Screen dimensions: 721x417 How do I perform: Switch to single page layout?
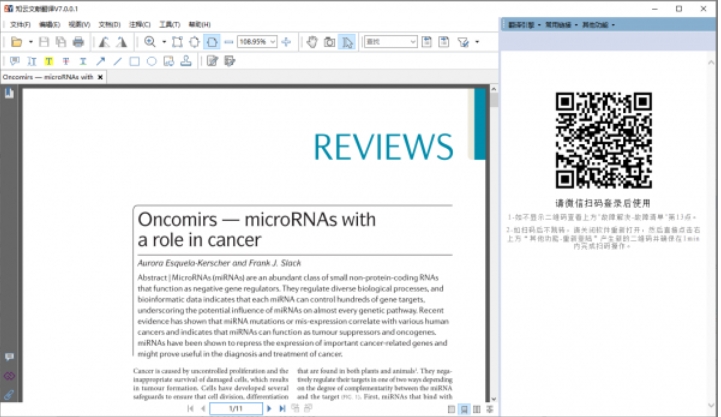click(452, 409)
